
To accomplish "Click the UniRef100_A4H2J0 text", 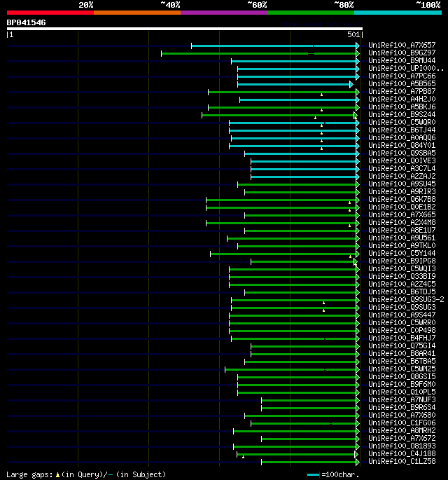I will click(402, 100).
